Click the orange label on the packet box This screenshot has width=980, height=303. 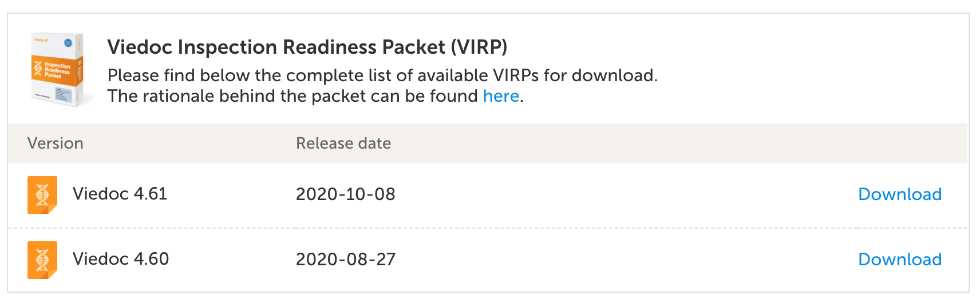pos(56,70)
